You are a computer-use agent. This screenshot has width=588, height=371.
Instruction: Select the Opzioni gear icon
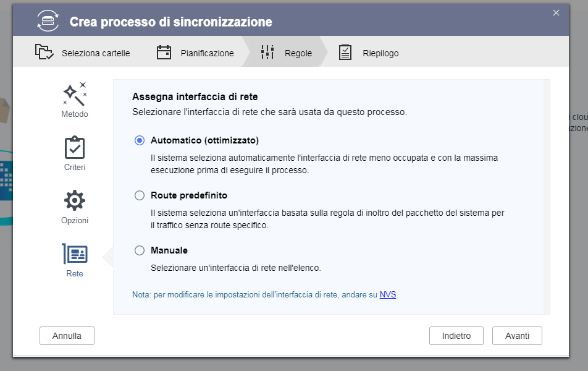[x=75, y=200]
